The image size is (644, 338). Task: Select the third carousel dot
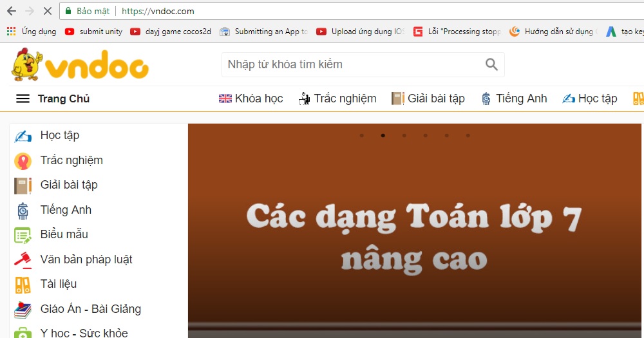[404, 136]
